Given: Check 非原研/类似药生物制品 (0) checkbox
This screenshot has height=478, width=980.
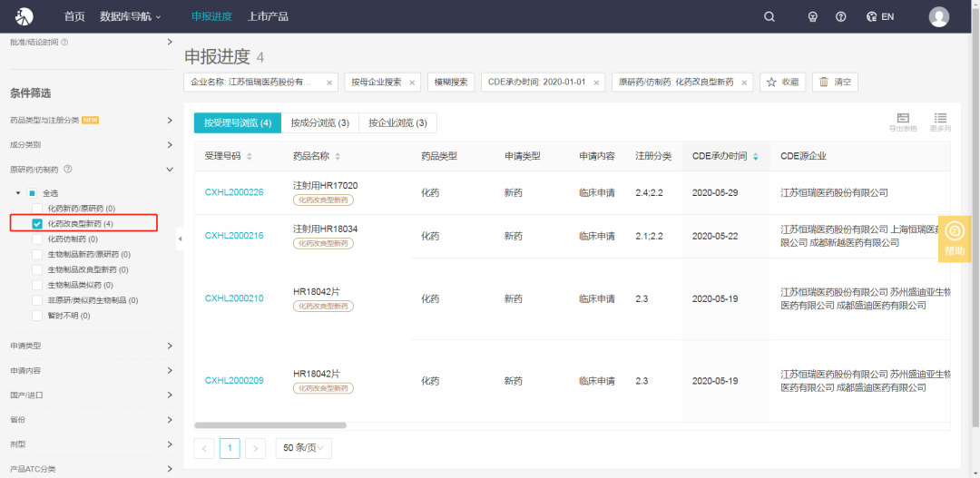Looking at the screenshot, I should pyautogui.click(x=37, y=300).
